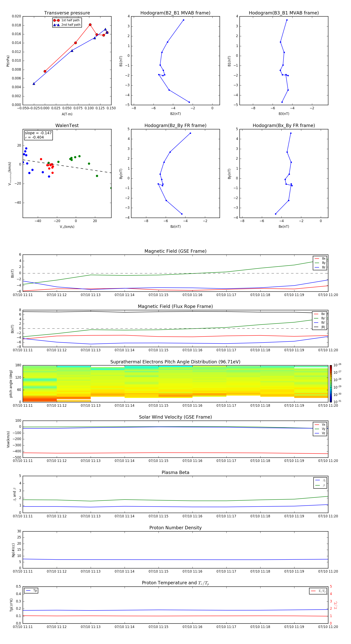Click the V_A(km/s) x-axis label in WalenTest
The height and width of the screenshot is (644, 351).
[x=67, y=227]
